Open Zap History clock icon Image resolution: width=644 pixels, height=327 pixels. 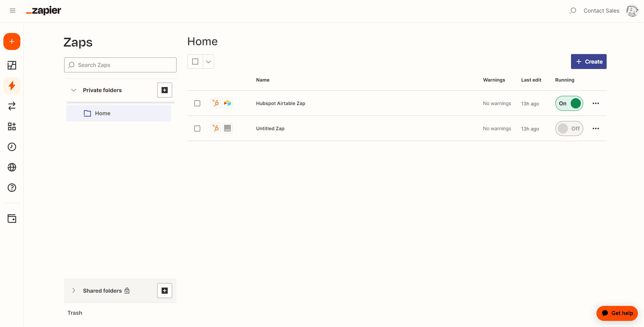[x=12, y=147]
